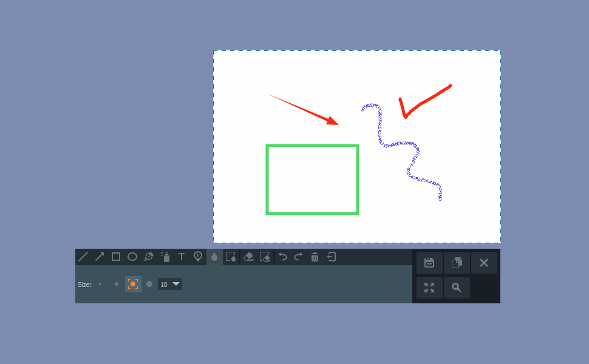Select the blur area rectangle tool

(x=231, y=257)
